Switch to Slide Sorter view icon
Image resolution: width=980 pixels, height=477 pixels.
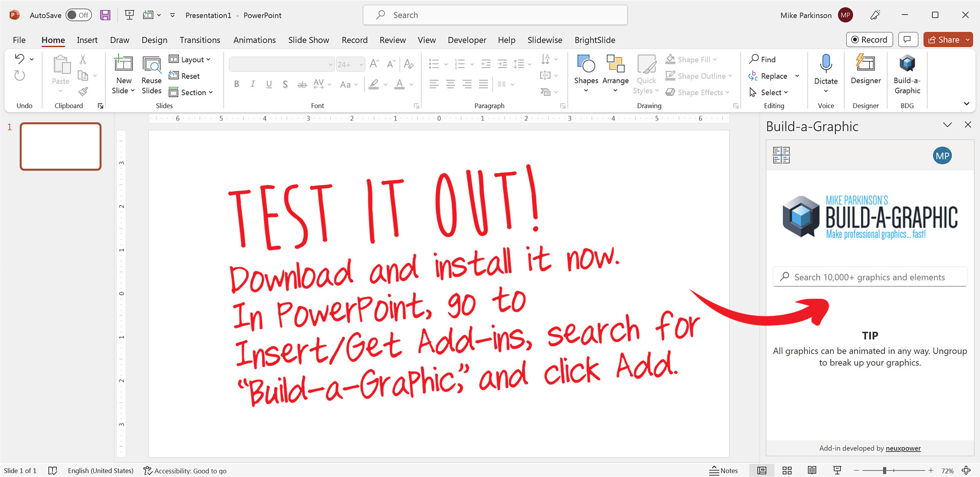pos(787,470)
